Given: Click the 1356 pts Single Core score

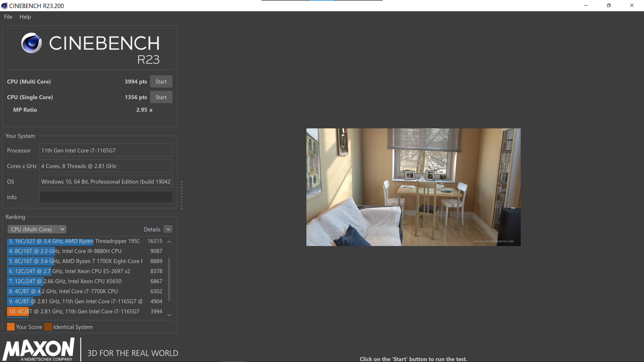Looking at the screenshot, I should [x=136, y=97].
